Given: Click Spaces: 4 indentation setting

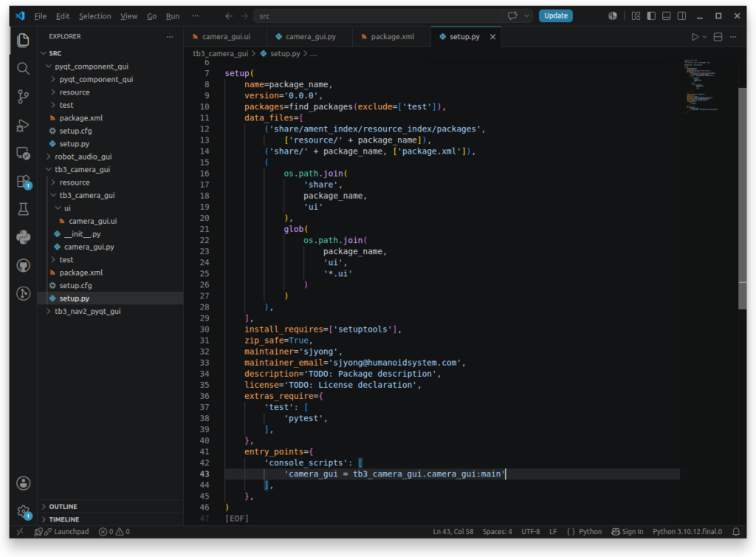Looking at the screenshot, I should click(497, 531).
